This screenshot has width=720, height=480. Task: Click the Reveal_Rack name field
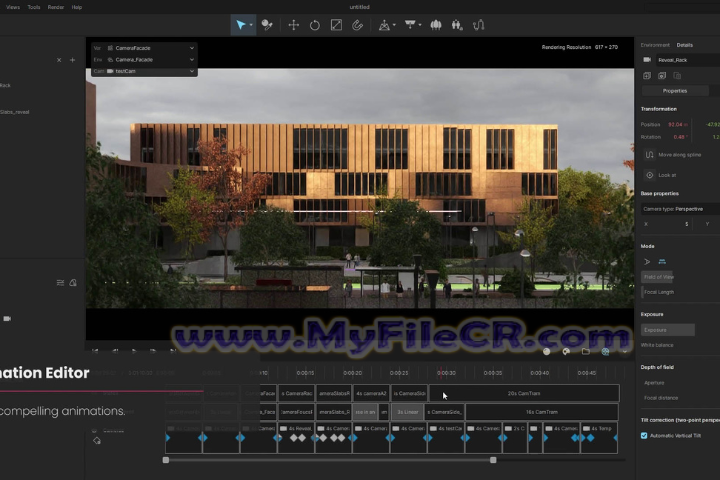[x=687, y=60]
